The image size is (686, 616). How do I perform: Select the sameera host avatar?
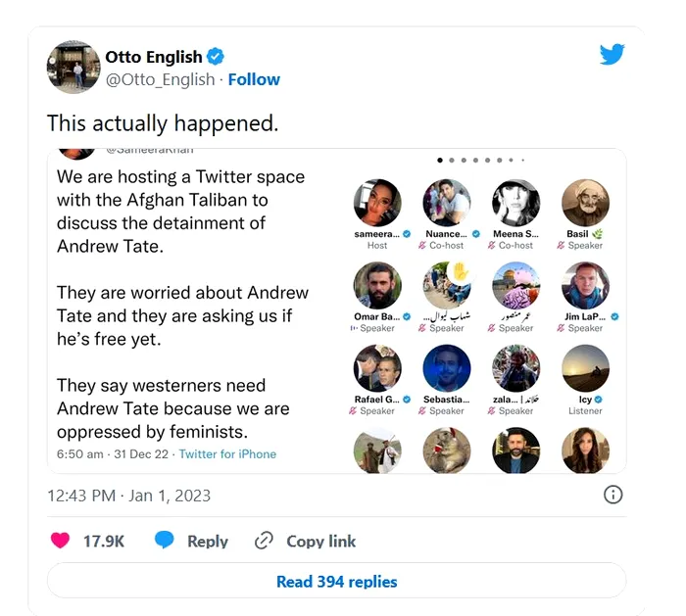377,203
